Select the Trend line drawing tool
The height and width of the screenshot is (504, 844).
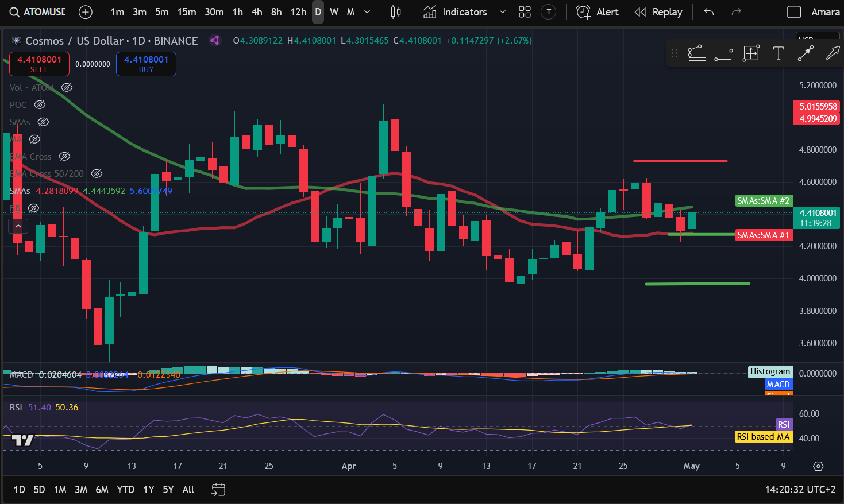pyautogui.click(x=806, y=53)
